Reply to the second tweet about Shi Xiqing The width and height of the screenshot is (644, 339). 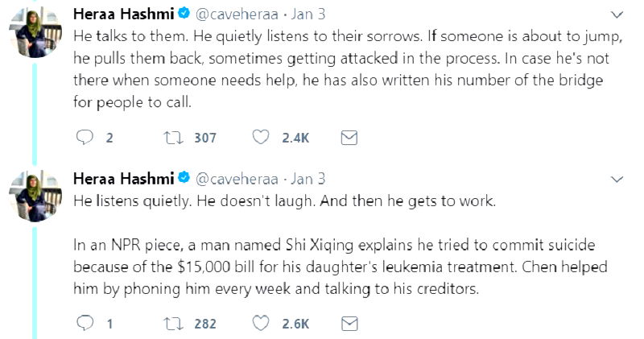(x=85, y=324)
